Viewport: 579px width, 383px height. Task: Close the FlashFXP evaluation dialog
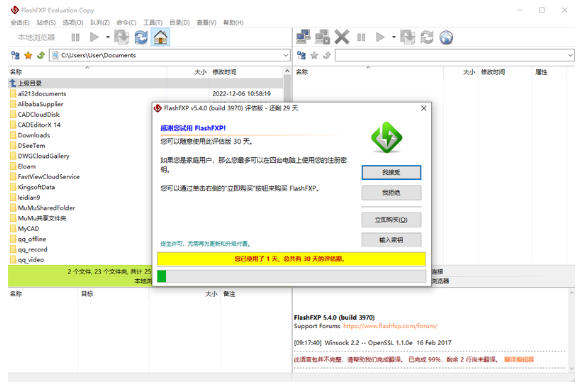(424, 108)
